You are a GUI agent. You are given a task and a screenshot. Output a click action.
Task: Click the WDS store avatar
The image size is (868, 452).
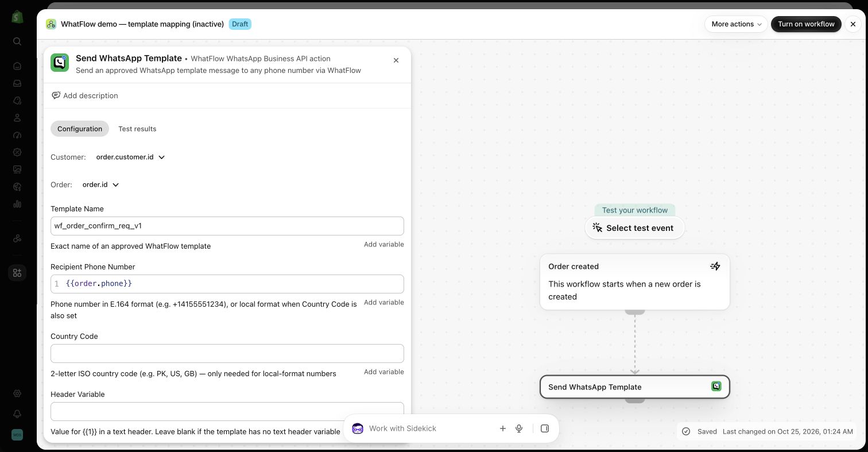tap(17, 435)
